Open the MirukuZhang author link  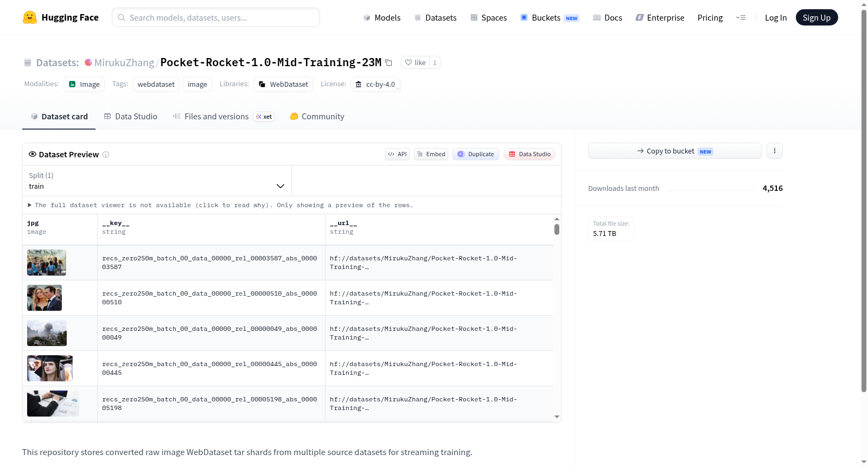tap(124, 62)
